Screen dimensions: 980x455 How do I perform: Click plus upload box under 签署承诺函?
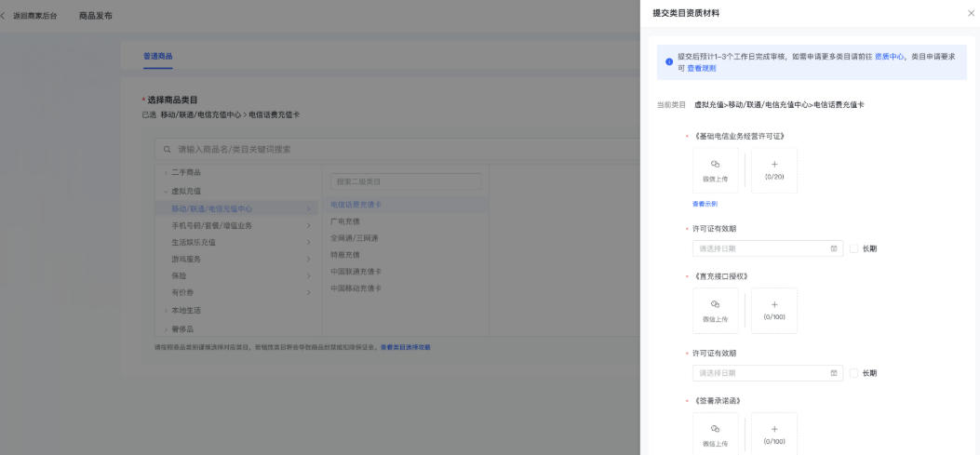coord(774,435)
